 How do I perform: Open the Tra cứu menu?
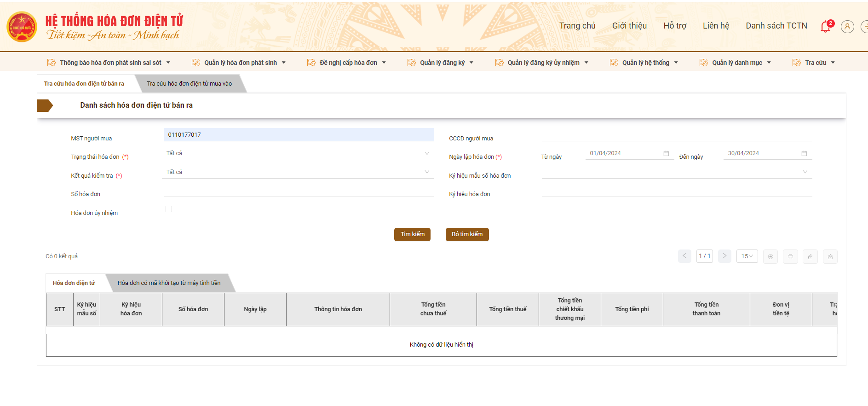[815, 63]
